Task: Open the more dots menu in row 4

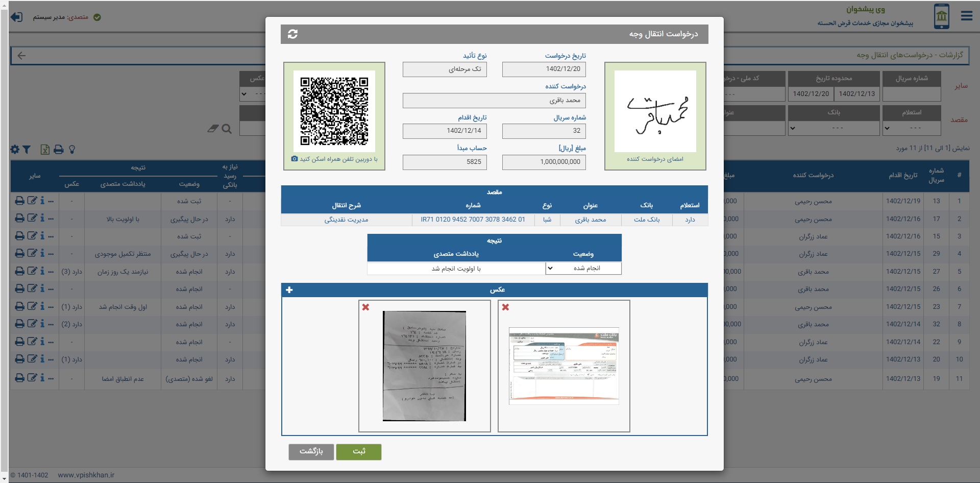Action: coord(51,254)
